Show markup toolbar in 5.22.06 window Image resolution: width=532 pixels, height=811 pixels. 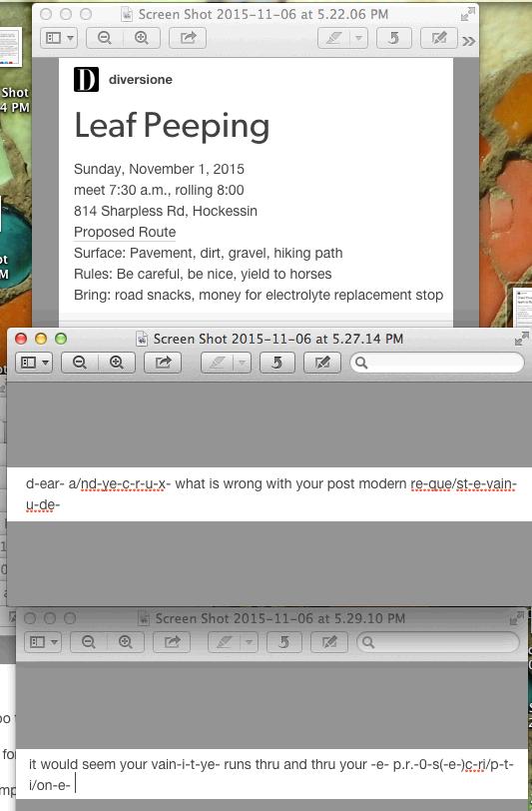click(438, 38)
